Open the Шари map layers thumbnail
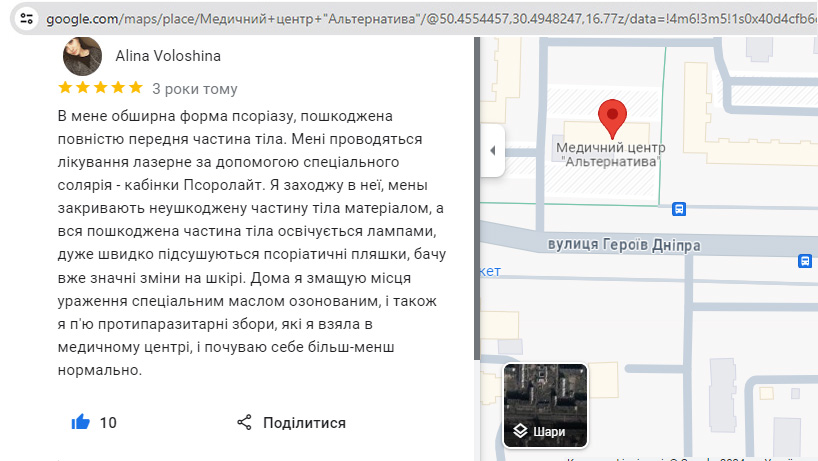The image size is (818, 461). tap(545, 405)
